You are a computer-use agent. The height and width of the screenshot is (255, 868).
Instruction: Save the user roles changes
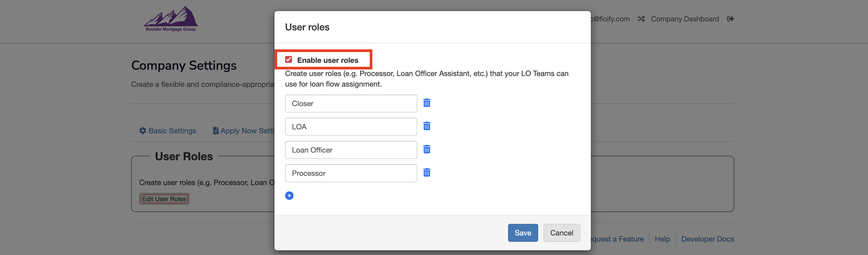click(x=523, y=233)
